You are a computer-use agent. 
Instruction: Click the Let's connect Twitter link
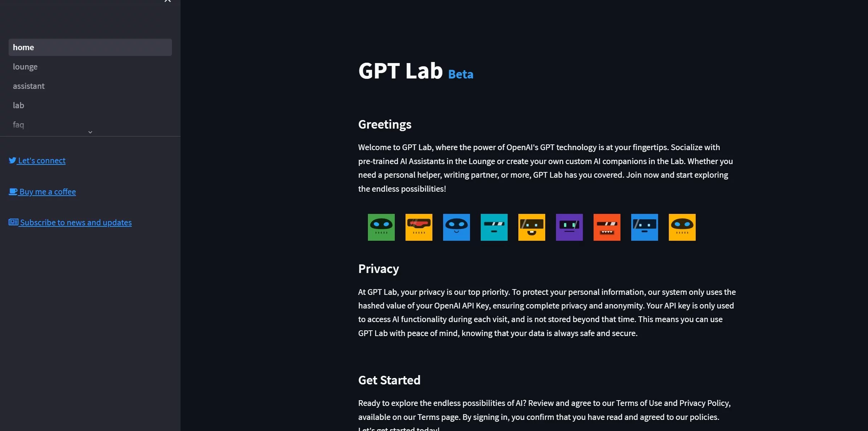pyautogui.click(x=42, y=161)
